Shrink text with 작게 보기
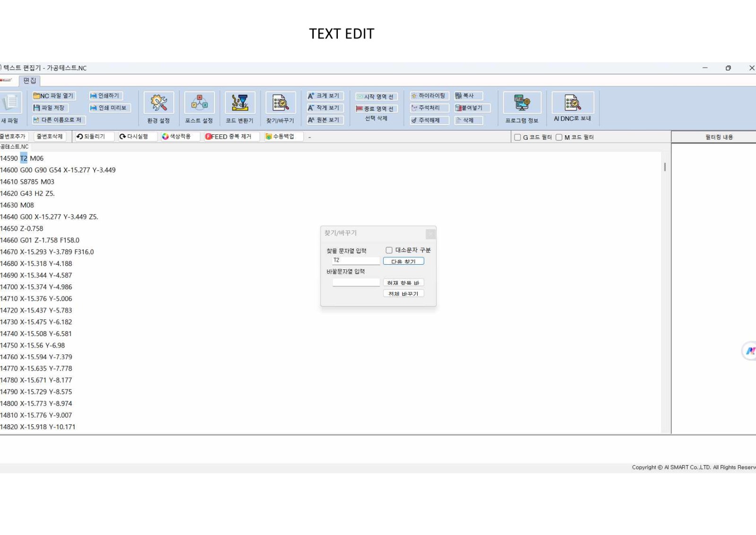The image size is (756, 535). (x=324, y=108)
